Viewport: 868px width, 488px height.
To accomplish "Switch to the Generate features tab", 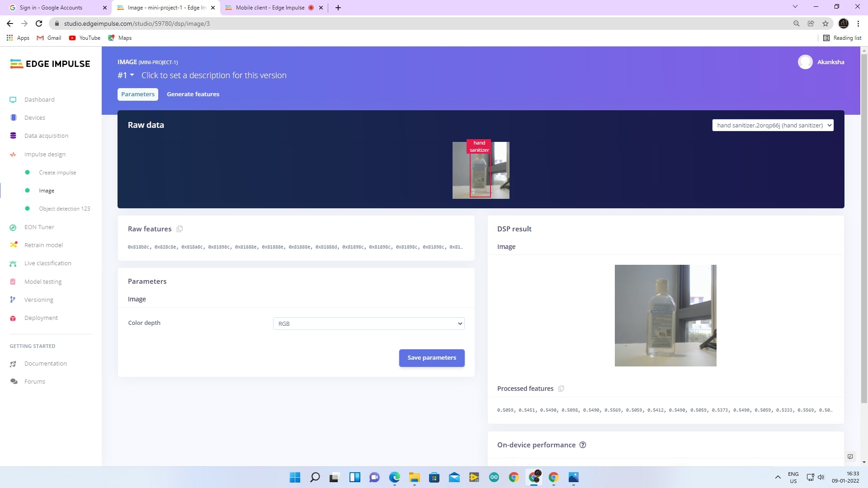I will [193, 94].
